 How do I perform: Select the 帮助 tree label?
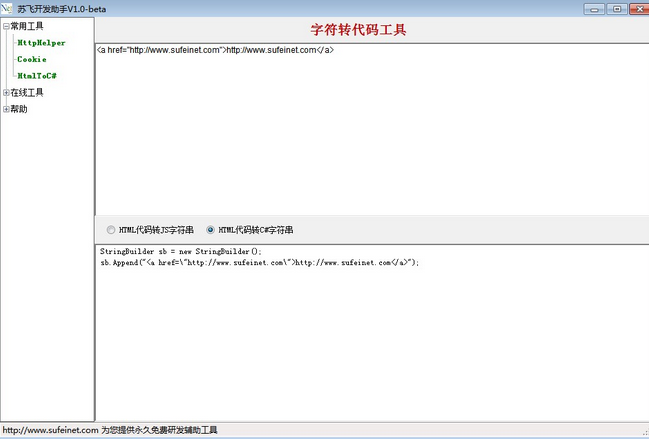[x=19, y=109]
